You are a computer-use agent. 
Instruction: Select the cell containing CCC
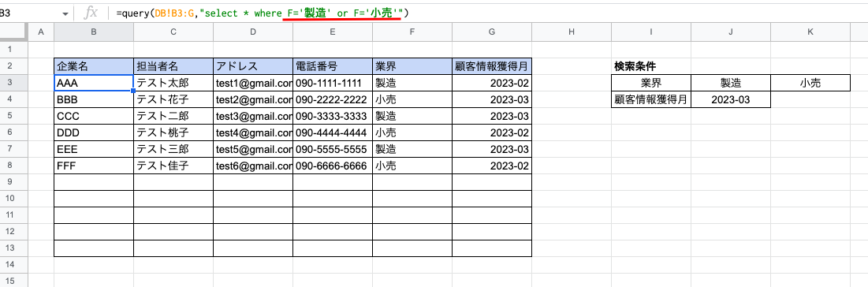coord(94,117)
